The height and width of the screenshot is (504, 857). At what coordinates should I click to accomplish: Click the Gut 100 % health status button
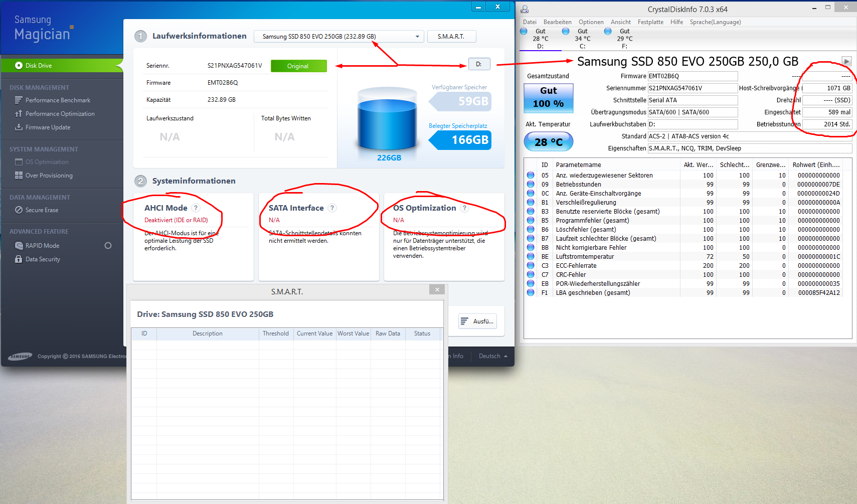pos(549,97)
